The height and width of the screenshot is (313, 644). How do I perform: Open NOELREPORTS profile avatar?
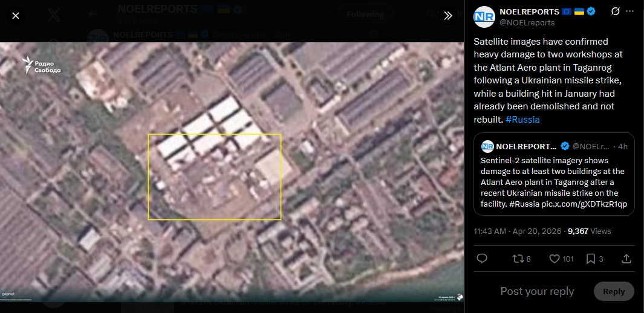[484, 17]
